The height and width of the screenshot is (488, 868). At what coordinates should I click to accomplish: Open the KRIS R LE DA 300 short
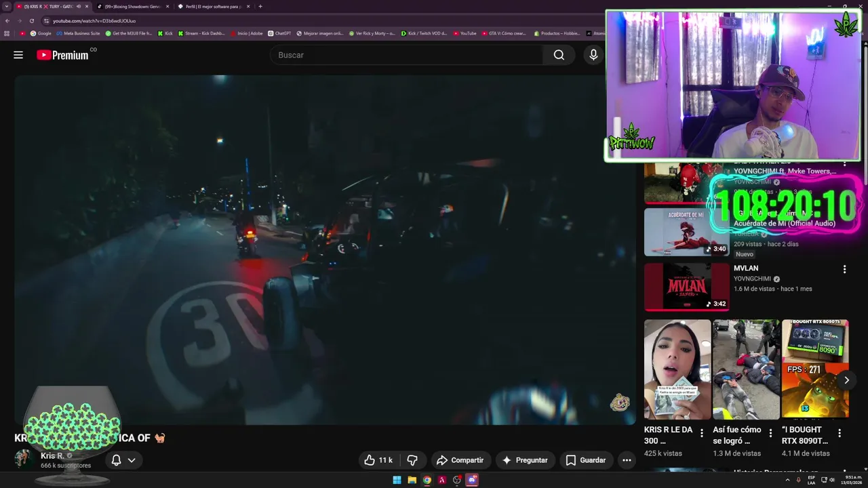click(677, 369)
